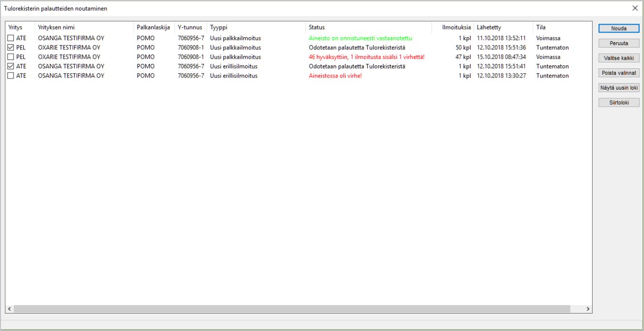Uncheck the PEL row with 50 kpl
This screenshot has width=644, height=331.
(11, 47)
